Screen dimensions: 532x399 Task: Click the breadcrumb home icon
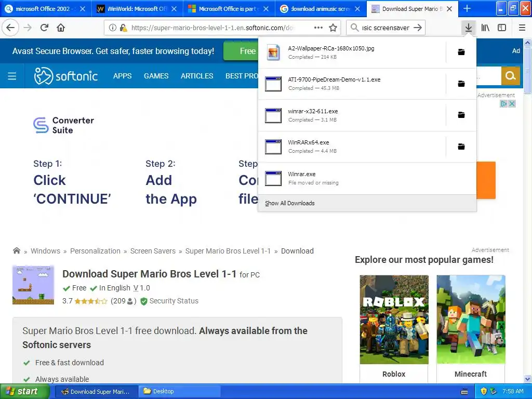pyautogui.click(x=16, y=251)
